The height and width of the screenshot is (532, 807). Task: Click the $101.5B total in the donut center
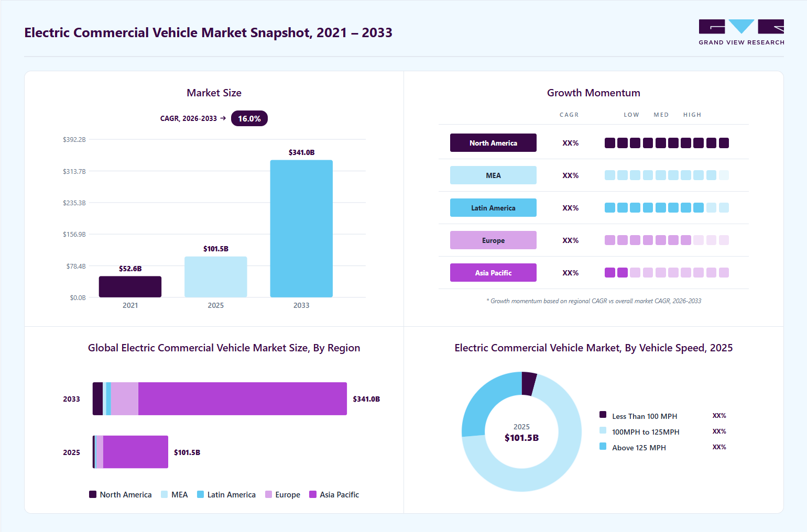click(521, 438)
